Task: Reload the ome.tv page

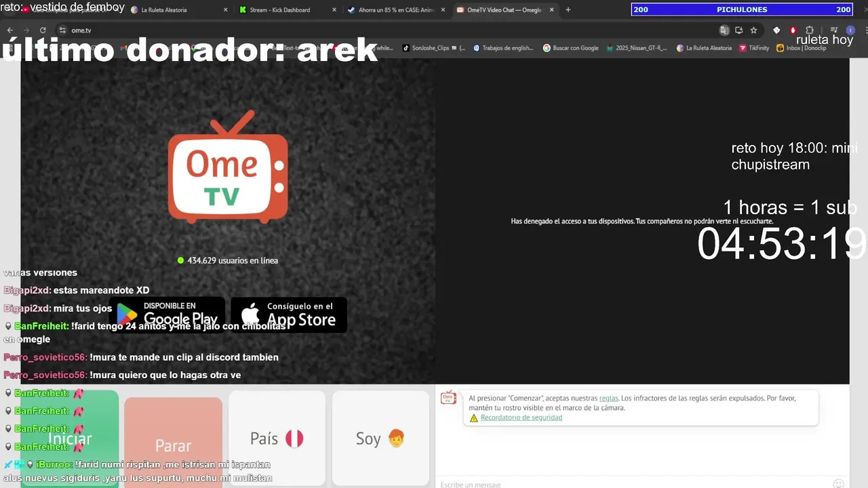Action: coord(43,30)
